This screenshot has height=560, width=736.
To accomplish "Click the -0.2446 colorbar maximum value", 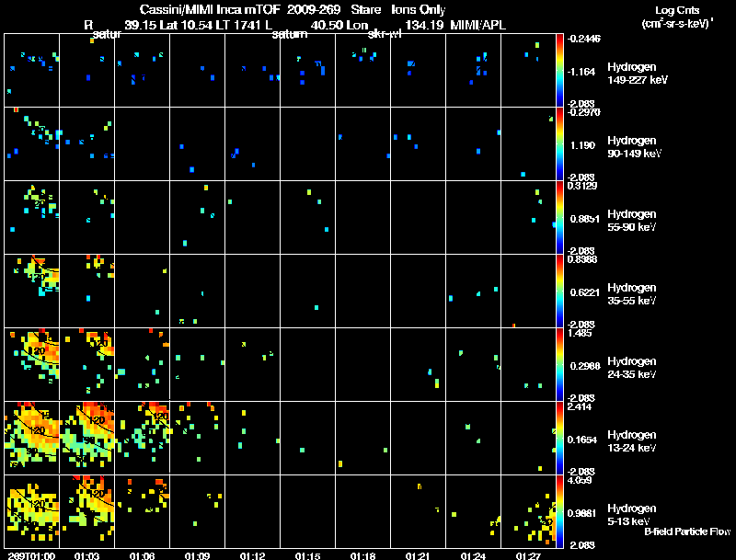I will pos(584,39).
